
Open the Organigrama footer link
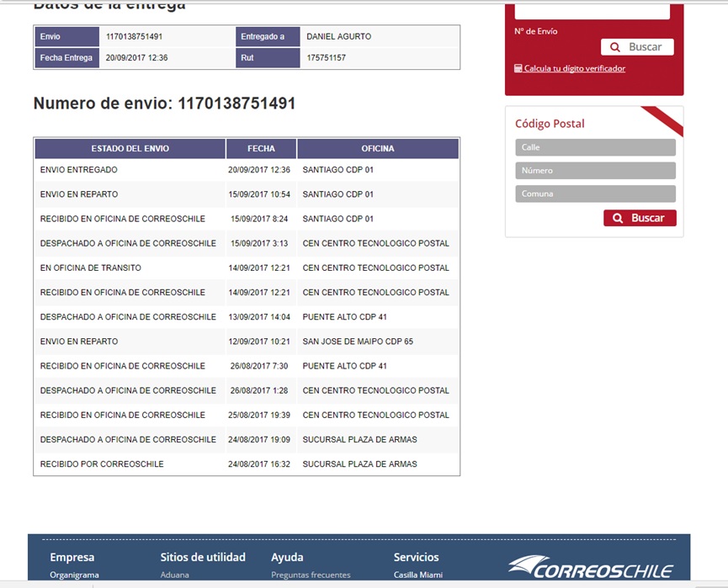74,575
